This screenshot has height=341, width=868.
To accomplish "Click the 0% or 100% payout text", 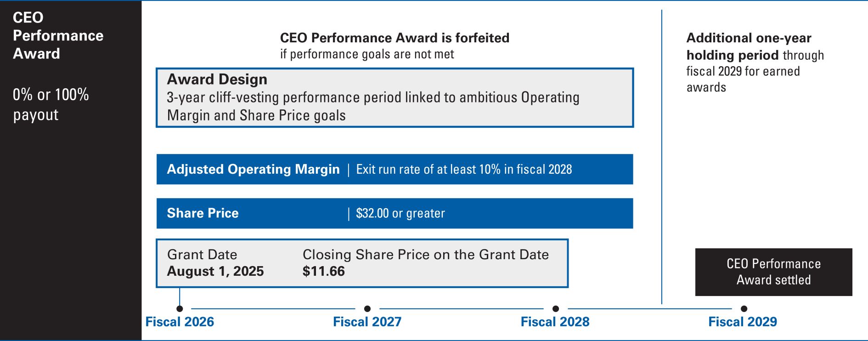I will point(51,104).
